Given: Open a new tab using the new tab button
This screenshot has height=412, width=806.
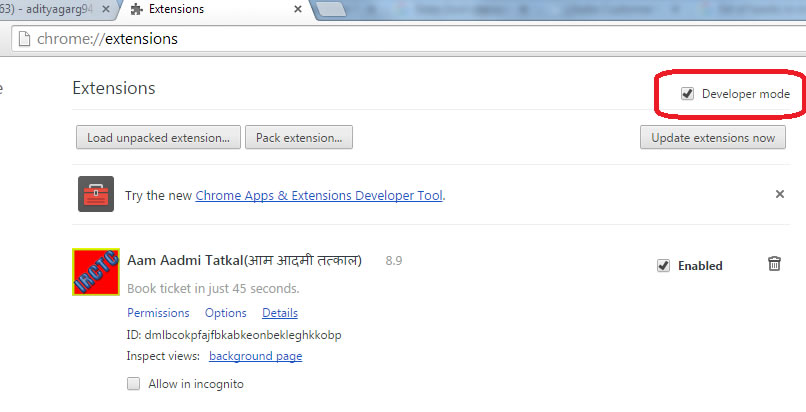Looking at the screenshot, I should (334, 9).
